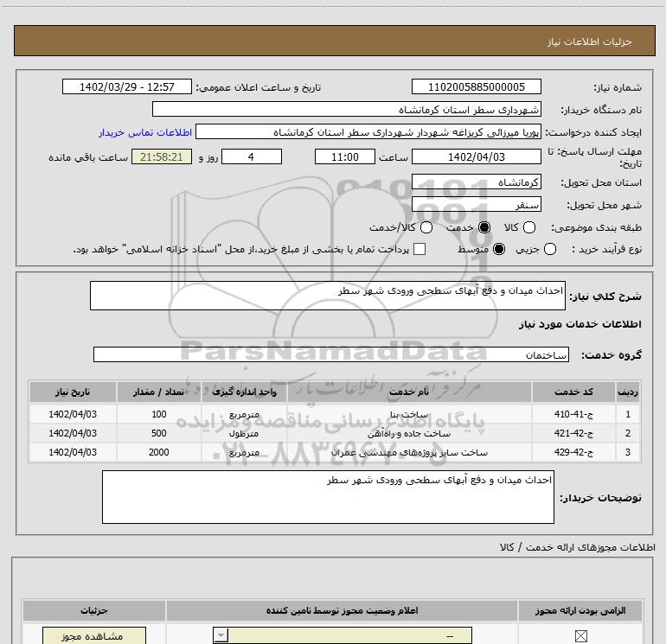
Task: Click the delivery province field کرمانشاه
Action: 476,182
